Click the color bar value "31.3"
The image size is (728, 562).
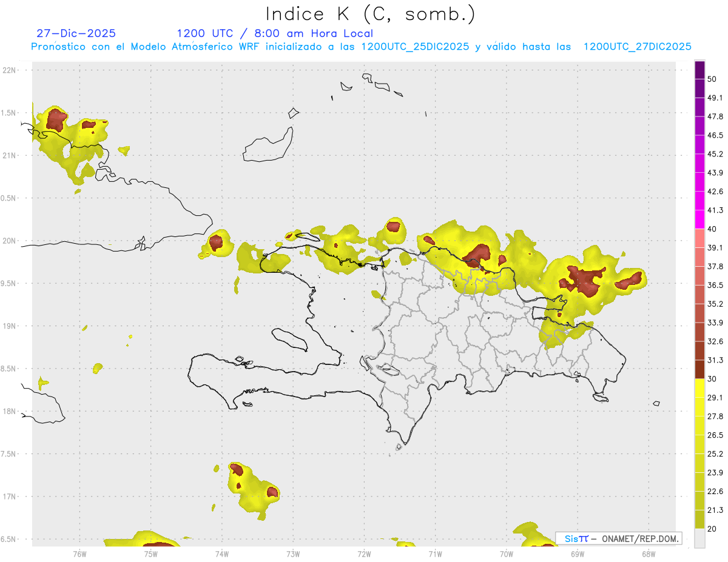pyautogui.click(x=715, y=360)
